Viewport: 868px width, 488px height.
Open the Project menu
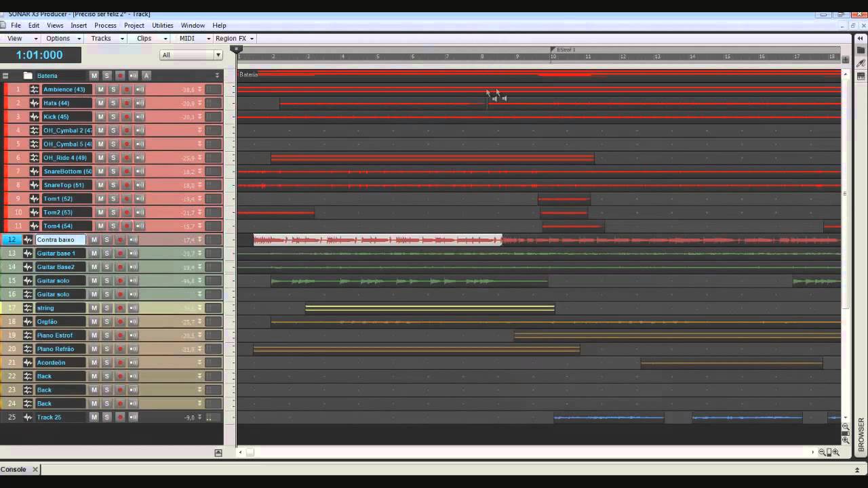point(134,26)
